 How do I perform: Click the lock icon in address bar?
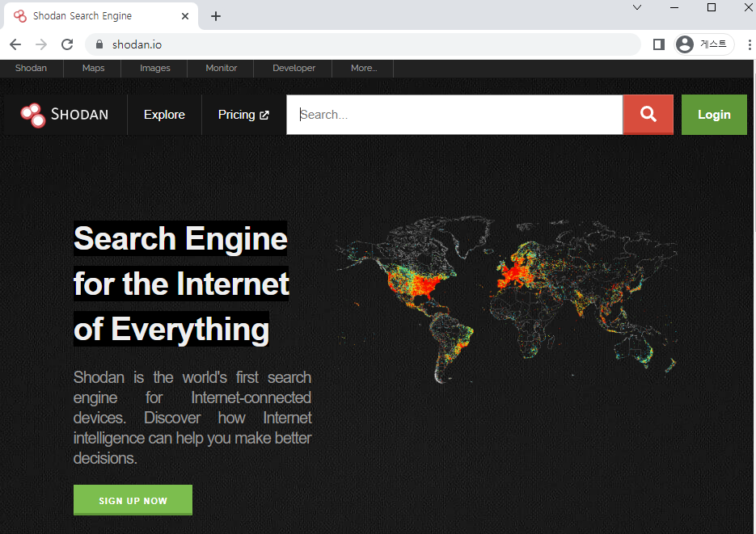pos(99,44)
